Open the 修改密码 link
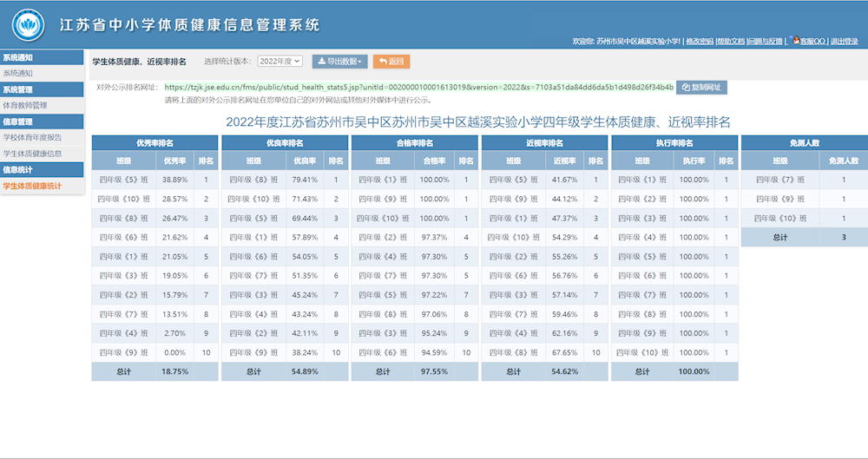 (x=700, y=42)
